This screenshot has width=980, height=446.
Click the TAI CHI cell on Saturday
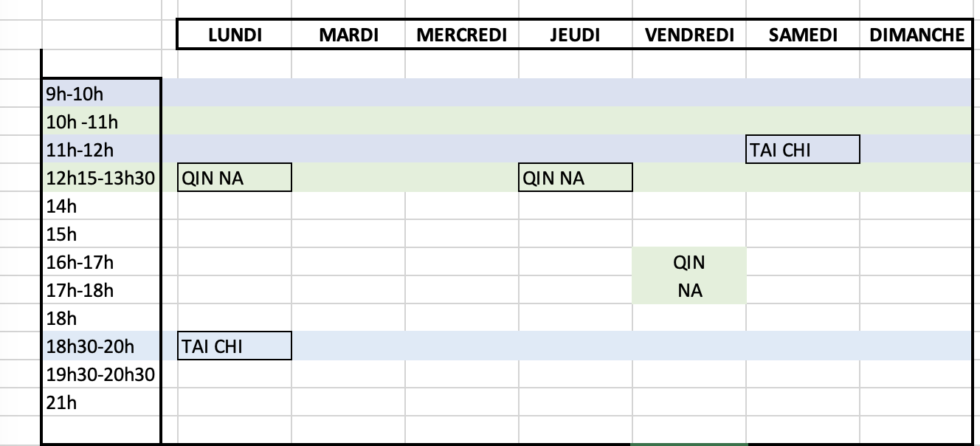coord(803,149)
